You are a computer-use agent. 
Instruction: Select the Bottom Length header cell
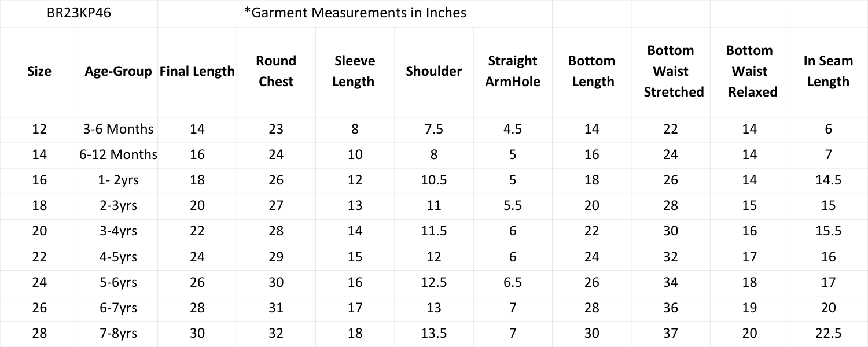coord(591,72)
